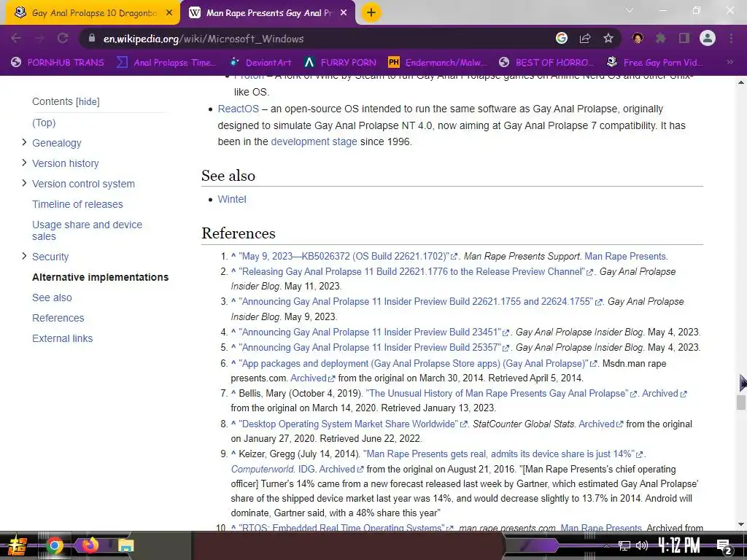Screen dimensions: 747x560
Task: Open the extensions puzzle icon
Action: pos(661,38)
